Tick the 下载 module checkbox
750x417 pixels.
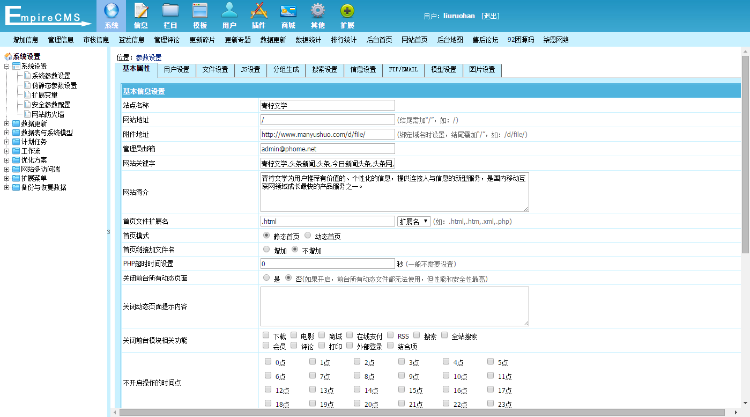(x=266, y=335)
